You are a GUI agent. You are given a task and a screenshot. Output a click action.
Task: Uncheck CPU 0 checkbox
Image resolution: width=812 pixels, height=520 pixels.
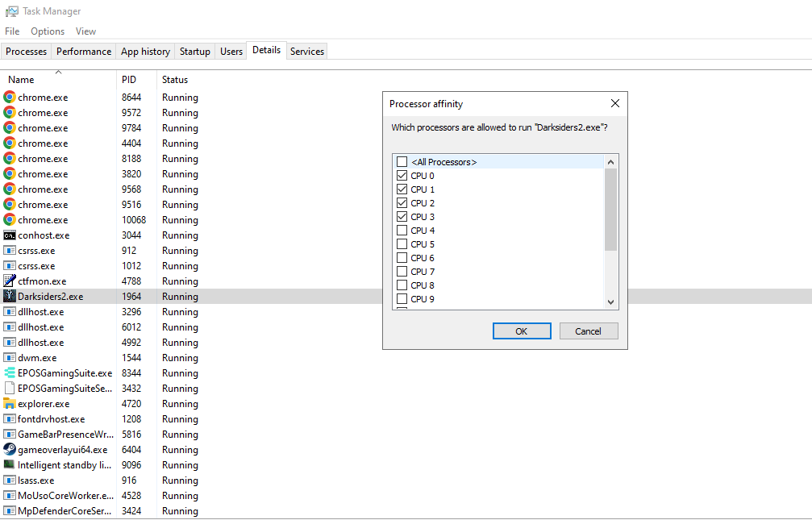[x=402, y=176]
